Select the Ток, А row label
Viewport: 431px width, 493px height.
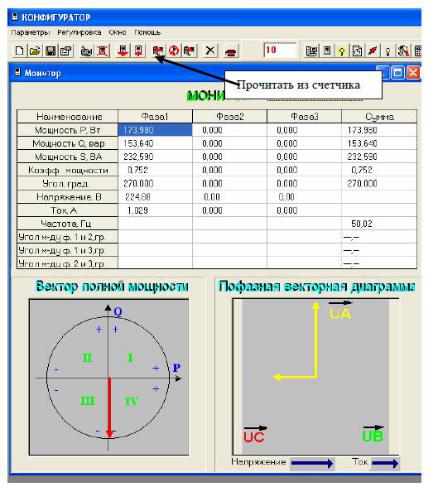(68, 210)
